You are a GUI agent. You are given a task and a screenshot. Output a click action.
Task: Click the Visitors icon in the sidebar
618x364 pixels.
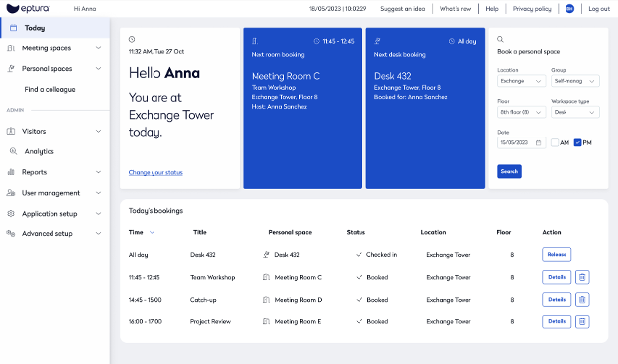tap(11, 131)
